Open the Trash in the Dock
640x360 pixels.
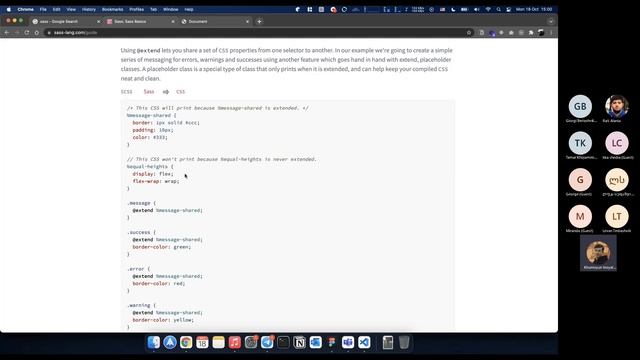404,342
